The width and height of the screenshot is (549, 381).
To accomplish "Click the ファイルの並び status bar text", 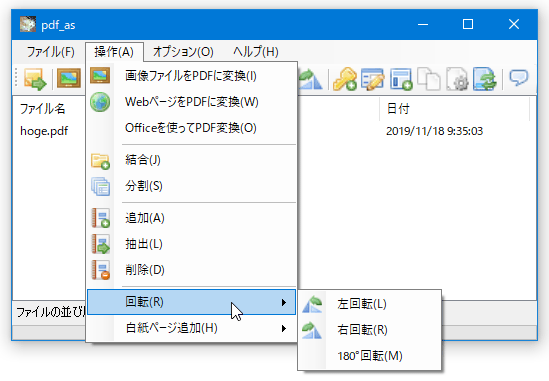I will [50, 312].
